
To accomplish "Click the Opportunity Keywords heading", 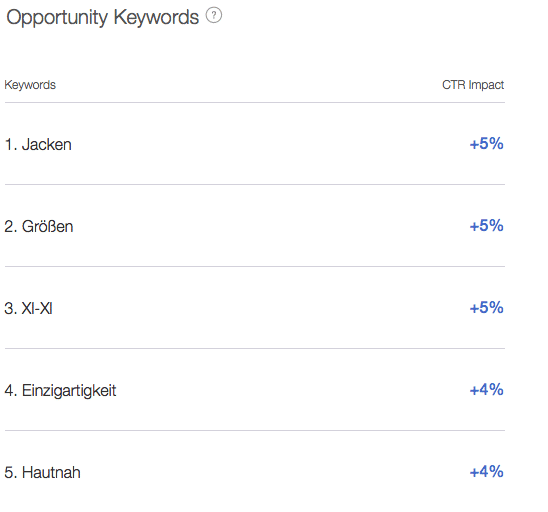I will pyautogui.click(x=102, y=17).
